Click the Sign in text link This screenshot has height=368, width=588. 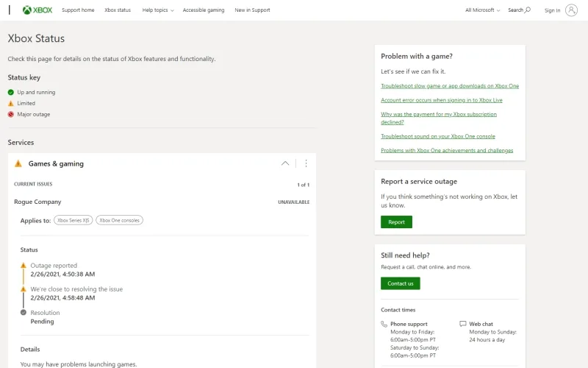[553, 10]
